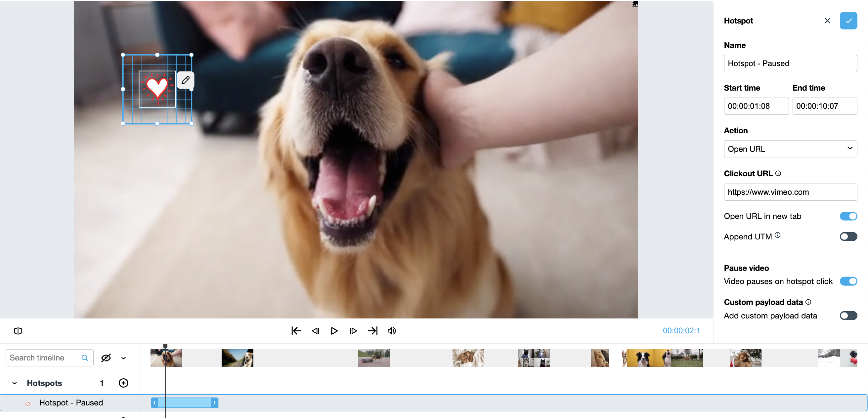Step back one frame
The height and width of the screenshot is (418, 868).
315,331
